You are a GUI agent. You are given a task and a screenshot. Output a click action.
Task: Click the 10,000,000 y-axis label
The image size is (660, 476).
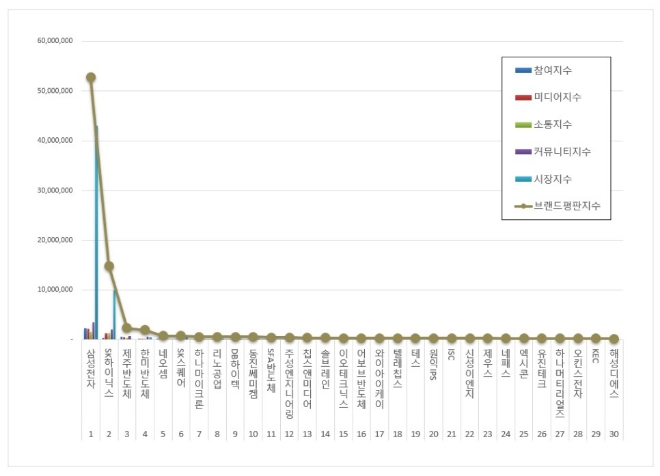pos(56,290)
